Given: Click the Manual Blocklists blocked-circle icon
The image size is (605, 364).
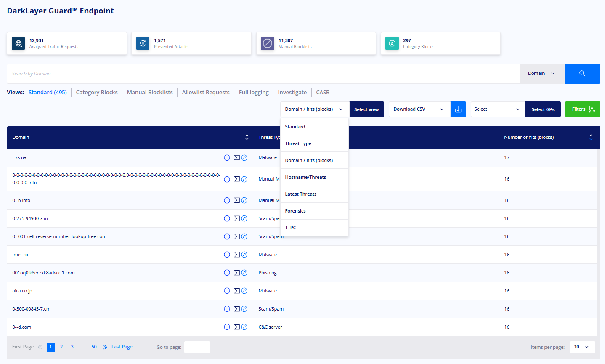Looking at the screenshot, I should pos(268,43).
